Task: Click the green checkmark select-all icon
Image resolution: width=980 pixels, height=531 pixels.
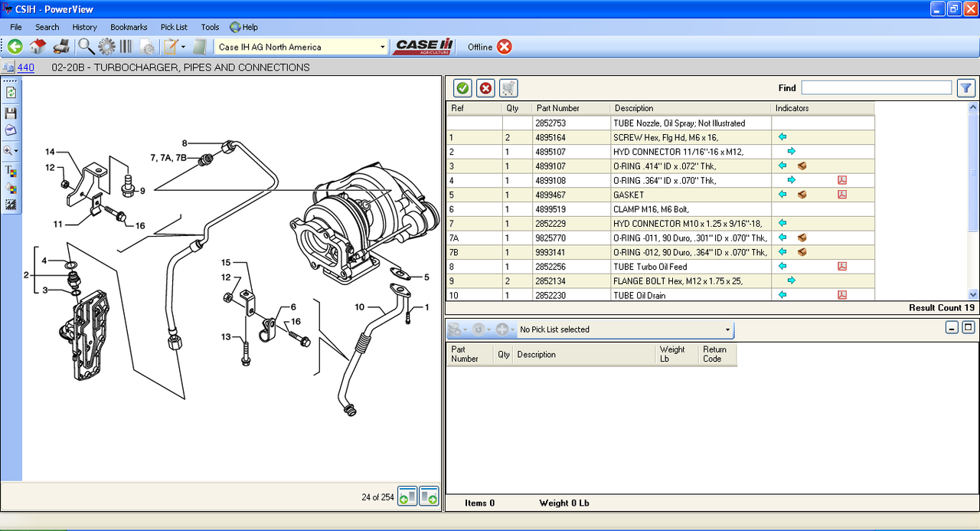Action: 462,88
